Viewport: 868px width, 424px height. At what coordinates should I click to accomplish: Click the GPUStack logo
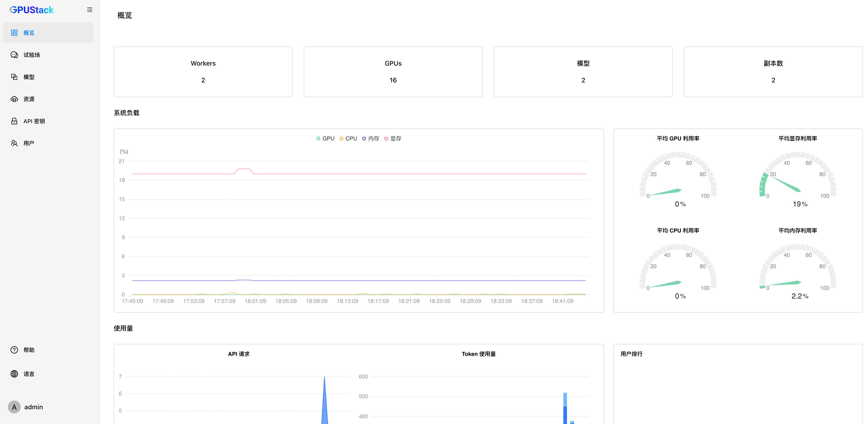coord(32,10)
